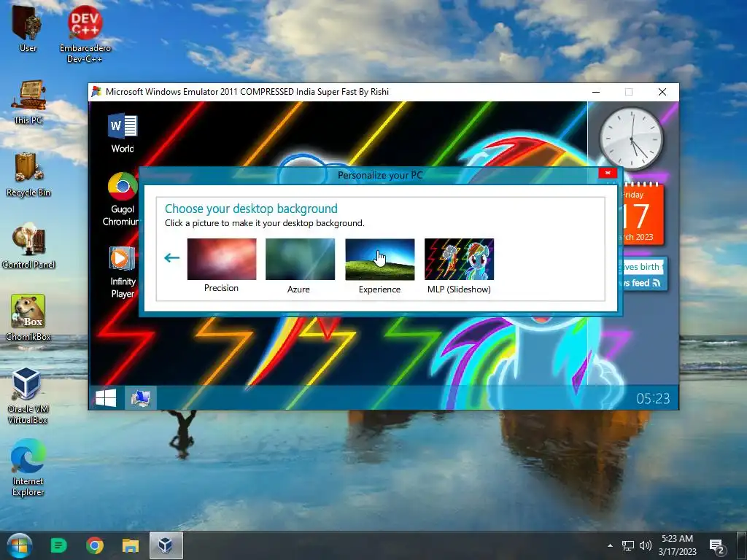Viewport: 747px width, 560px height.
Task: Open the emulator's Start button
Action: pos(106,398)
